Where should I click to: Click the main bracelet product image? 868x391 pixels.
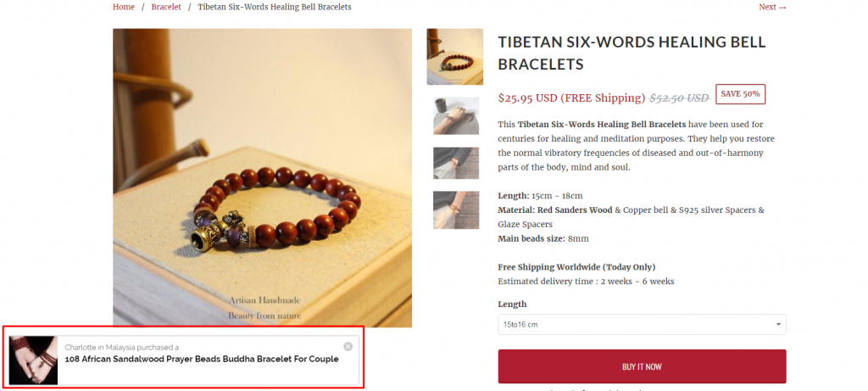(263, 178)
